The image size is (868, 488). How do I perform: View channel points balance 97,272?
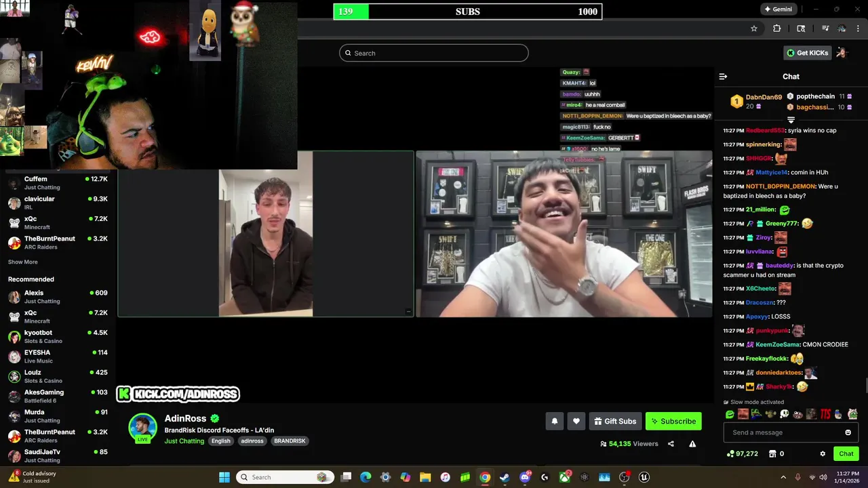pyautogui.click(x=743, y=454)
